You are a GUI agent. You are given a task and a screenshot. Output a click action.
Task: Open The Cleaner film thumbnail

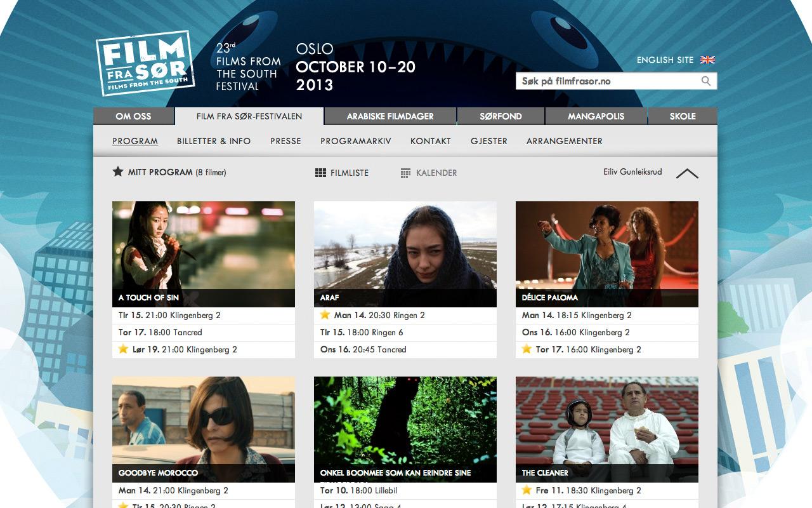click(x=607, y=429)
